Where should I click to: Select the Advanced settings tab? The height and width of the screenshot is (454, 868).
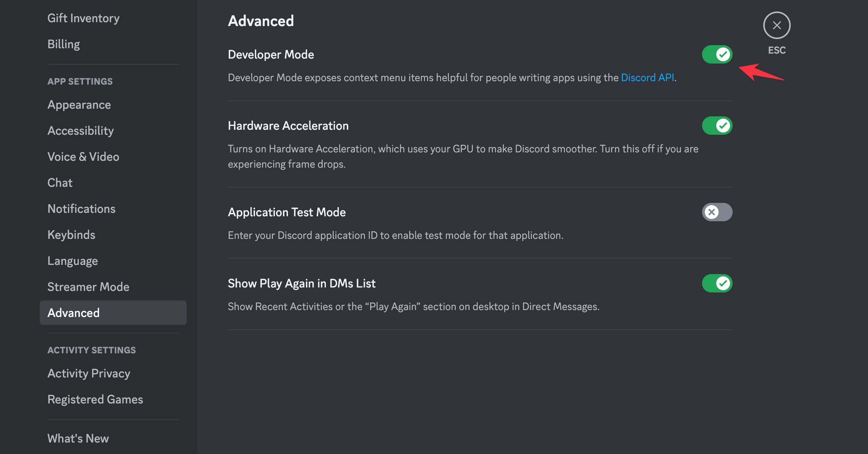tap(73, 313)
